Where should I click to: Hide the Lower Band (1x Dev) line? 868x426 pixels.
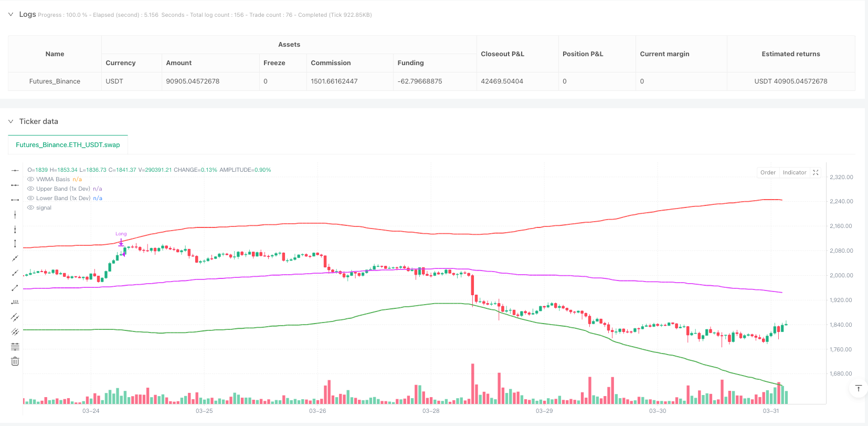pyautogui.click(x=30, y=198)
